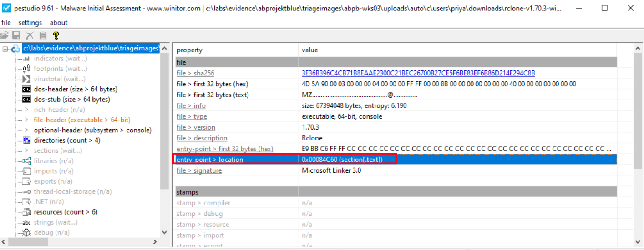
Task: Click the tree panel's scroll down arrow
Action: point(165,232)
